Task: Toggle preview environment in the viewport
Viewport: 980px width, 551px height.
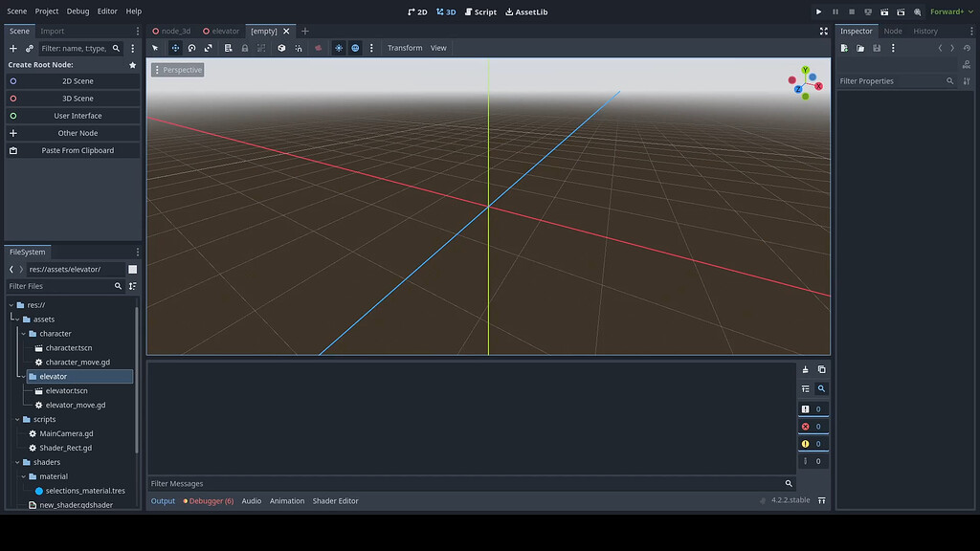Action: point(355,48)
